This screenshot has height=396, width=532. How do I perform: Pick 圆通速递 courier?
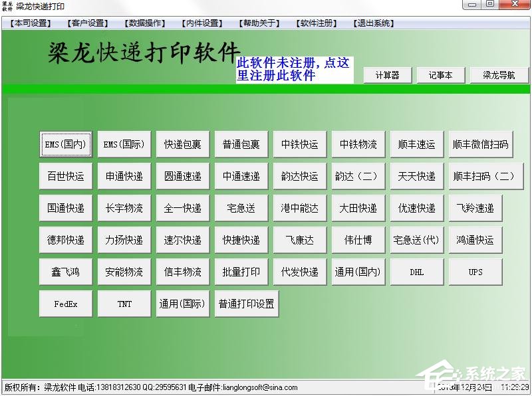click(182, 176)
